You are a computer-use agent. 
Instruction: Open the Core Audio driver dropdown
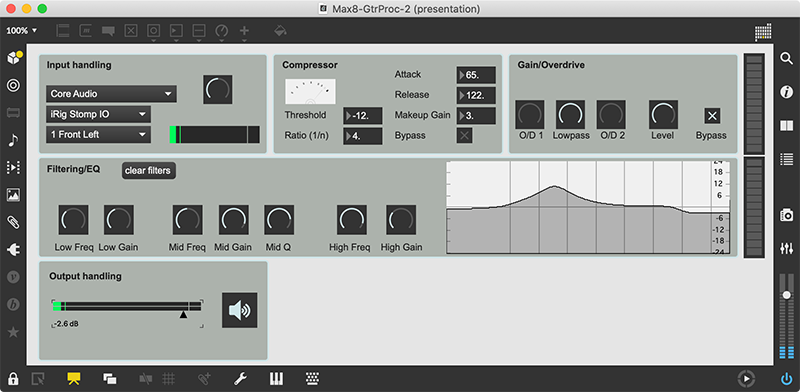pos(111,94)
